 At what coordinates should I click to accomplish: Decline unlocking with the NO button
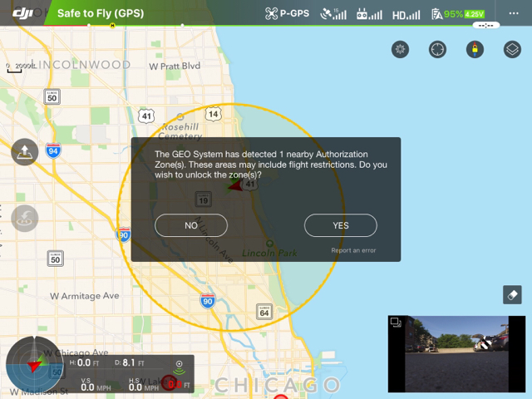tap(191, 225)
